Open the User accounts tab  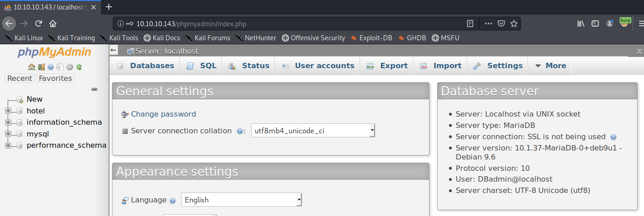(x=318, y=66)
